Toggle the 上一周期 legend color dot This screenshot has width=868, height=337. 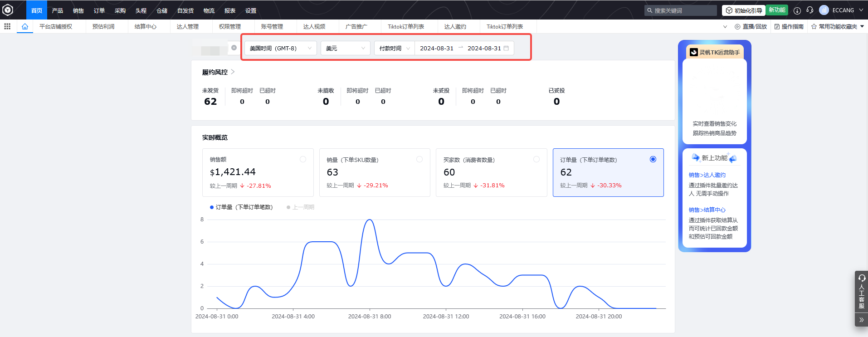[288, 207]
